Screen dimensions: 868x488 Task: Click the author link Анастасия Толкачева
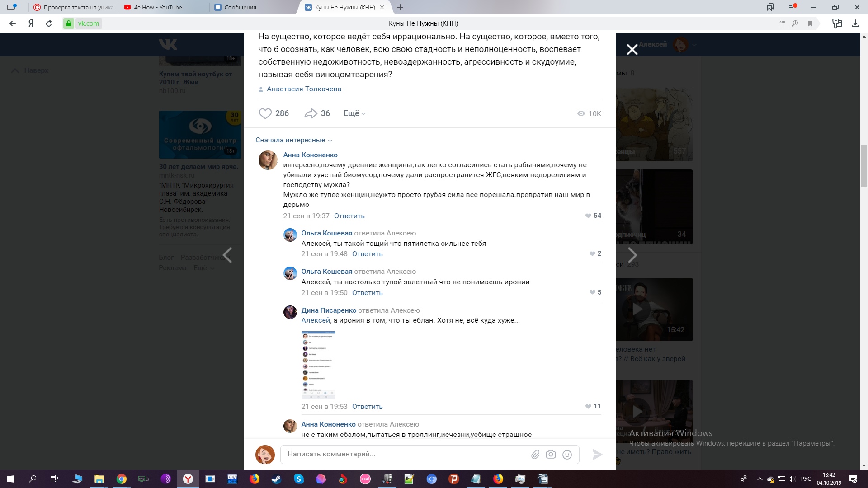[304, 89]
